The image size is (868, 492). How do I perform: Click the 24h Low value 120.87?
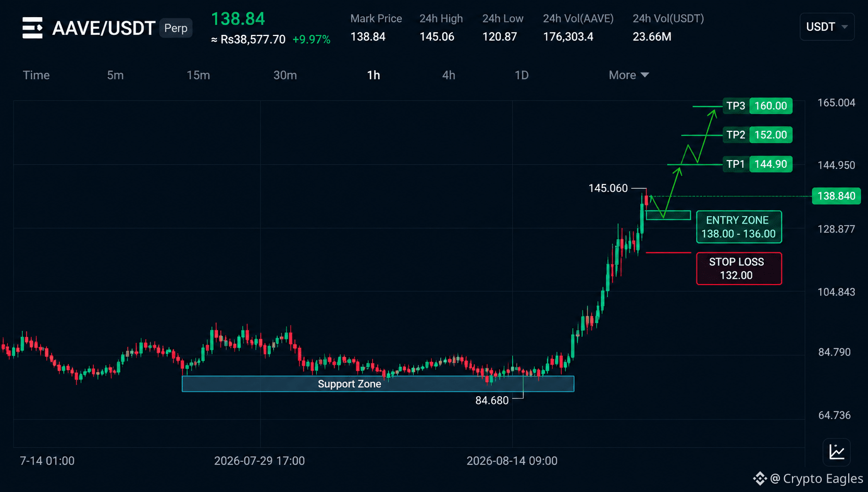point(500,37)
